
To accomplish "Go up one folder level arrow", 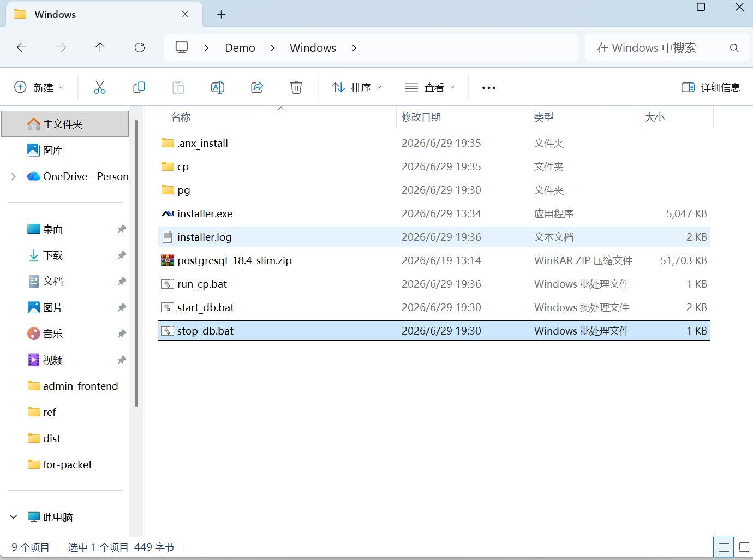I will (x=100, y=47).
